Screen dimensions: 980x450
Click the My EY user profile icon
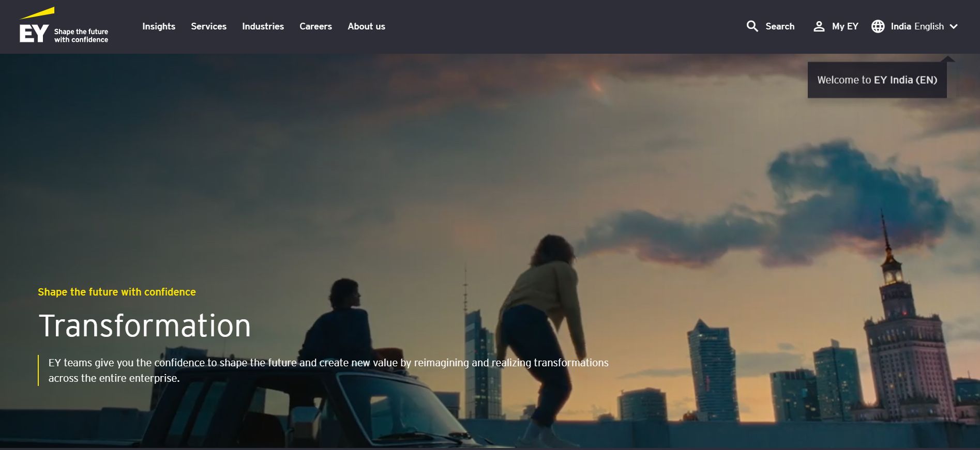[x=819, y=26]
